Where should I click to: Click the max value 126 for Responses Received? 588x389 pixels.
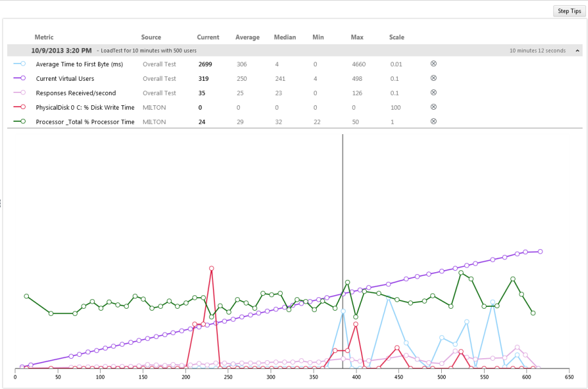coord(357,93)
